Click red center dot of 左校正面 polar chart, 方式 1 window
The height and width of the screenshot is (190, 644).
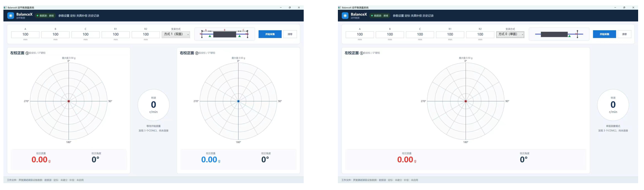click(x=68, y=101)
